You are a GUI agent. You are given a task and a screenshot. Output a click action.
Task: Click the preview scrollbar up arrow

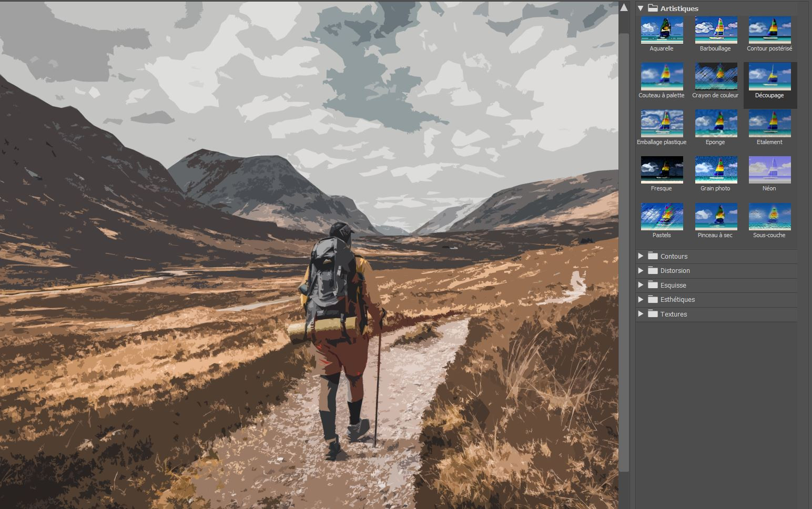tap(624, 7)
